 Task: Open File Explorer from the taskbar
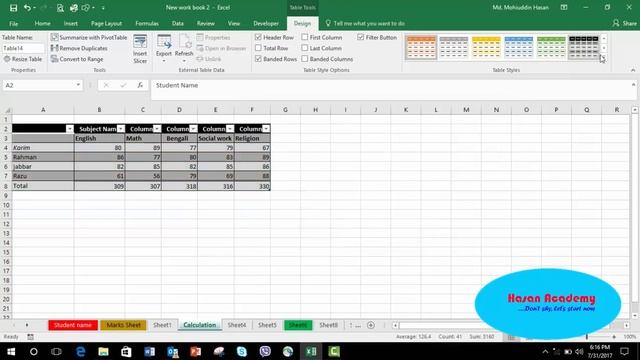pos(103,351)
